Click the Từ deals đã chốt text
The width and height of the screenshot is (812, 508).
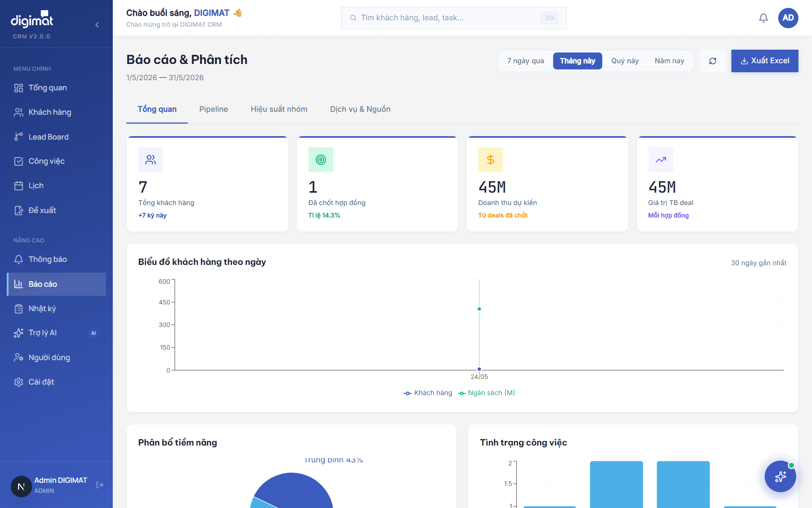coord(503,216)
